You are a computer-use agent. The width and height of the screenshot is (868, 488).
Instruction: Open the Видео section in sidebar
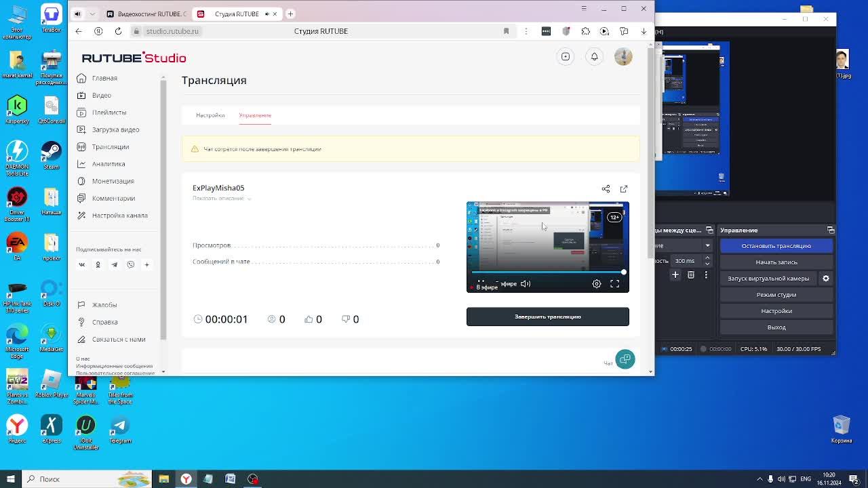[x=102, y=95]
